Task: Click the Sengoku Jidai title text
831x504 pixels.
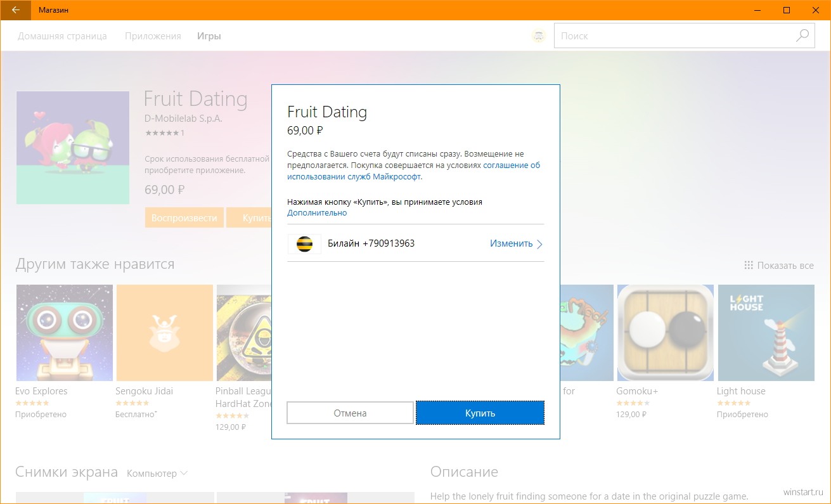Action: pos(144,391)
